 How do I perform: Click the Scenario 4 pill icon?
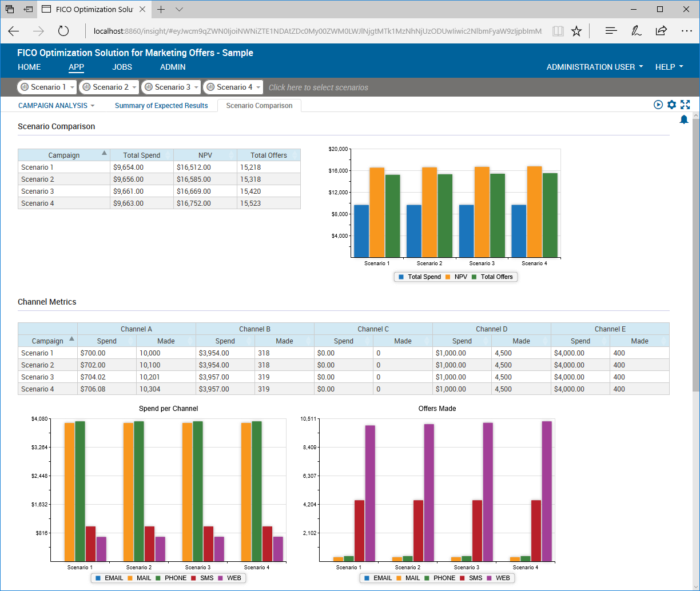[210, 87]
